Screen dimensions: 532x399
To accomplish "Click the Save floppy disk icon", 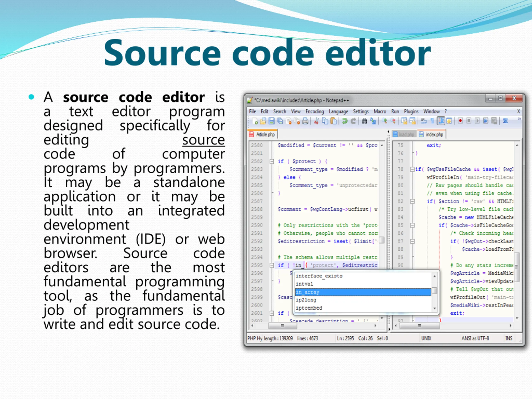I will pos(272,121).
